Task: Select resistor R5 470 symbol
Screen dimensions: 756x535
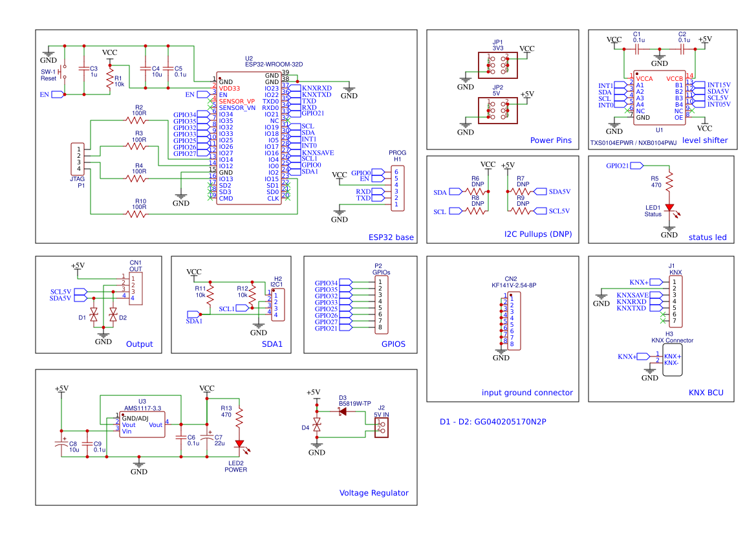Action: (669, 182)
